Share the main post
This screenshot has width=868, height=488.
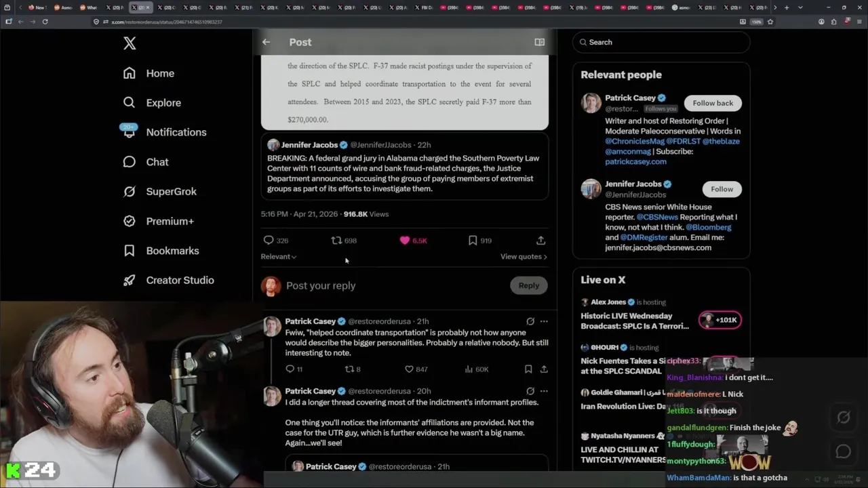click(x=540, y=241)
